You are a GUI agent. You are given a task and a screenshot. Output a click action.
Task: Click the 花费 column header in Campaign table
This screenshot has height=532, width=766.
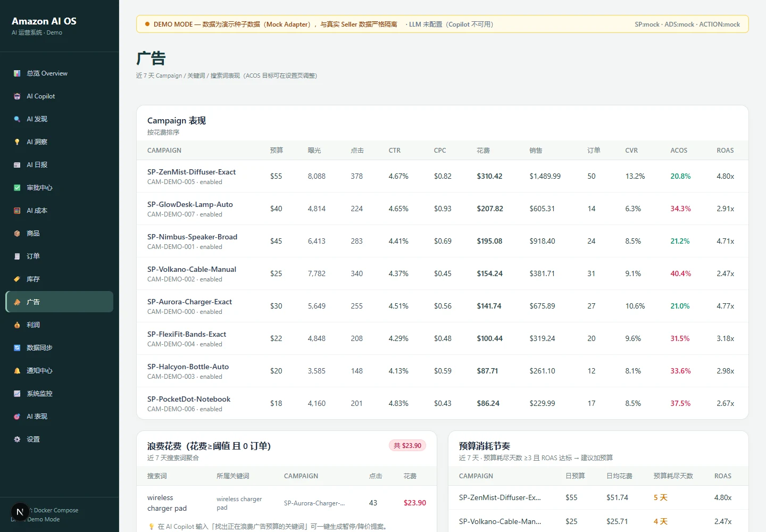point(483,151)
